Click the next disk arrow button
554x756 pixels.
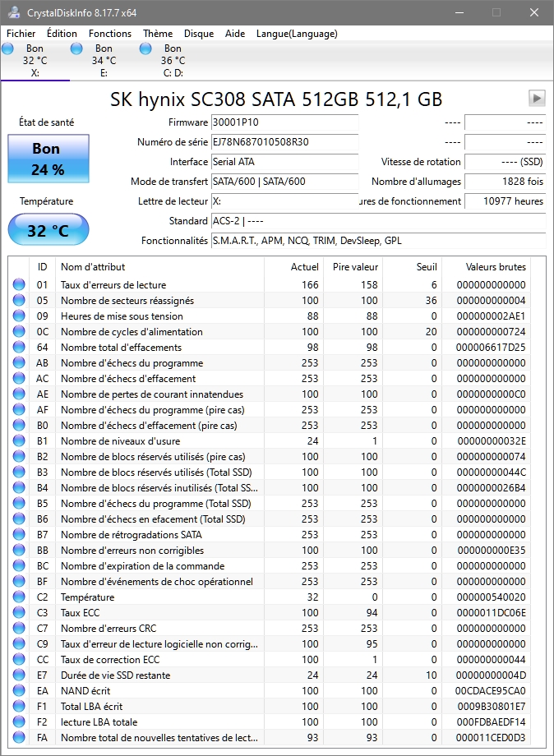537,99
